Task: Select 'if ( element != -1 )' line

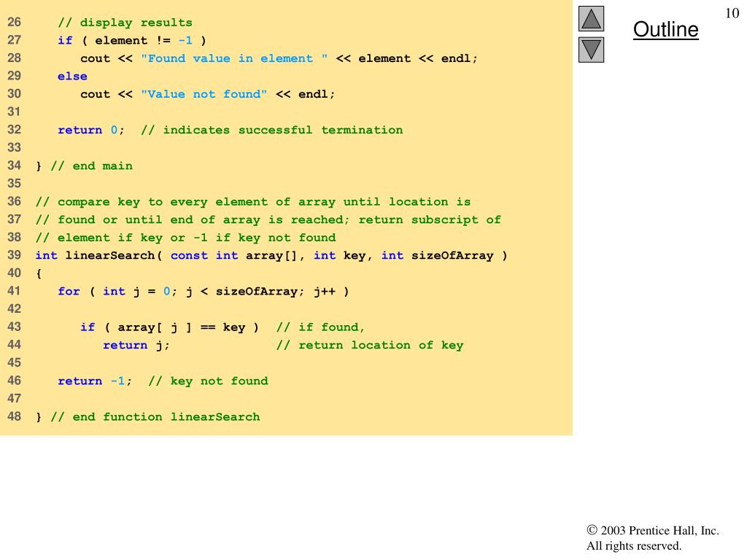Action: point(132,41)
